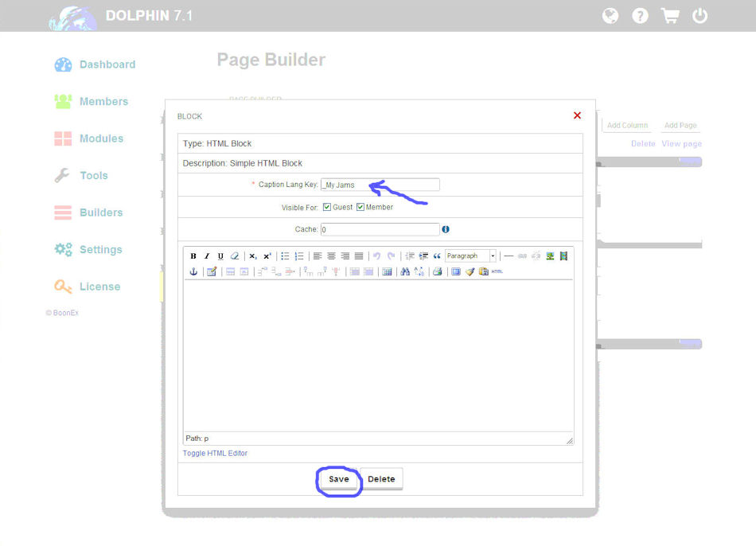Justify text in the editor
Image resolution: width=756 pixels, height=546 pixels.
tap(359, 256)
